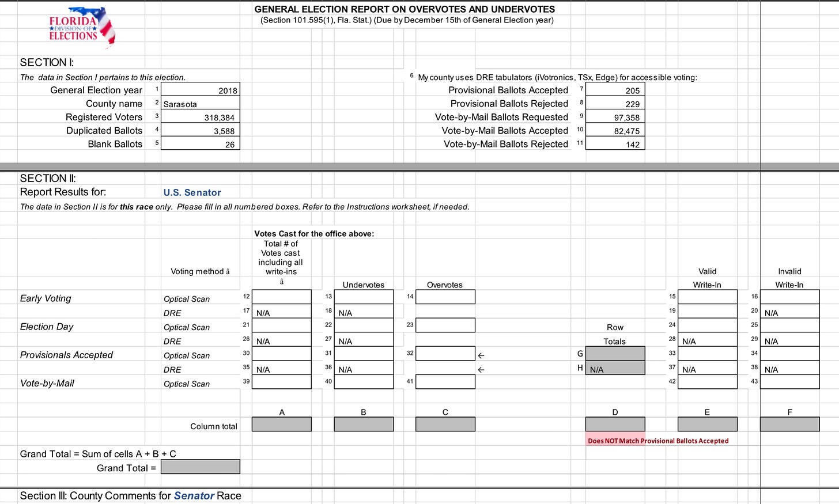This screenshot has height=504, width=839.
Task: Select the County name cell containing Sarasota
Action: (x=200, y=103)
